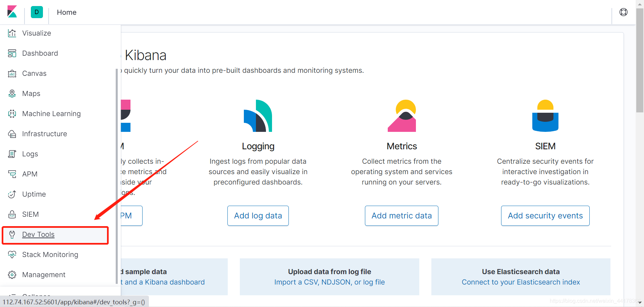The image size is (644, 307).
Task: Click the Upload data from log file title
Action: point(329,272)
